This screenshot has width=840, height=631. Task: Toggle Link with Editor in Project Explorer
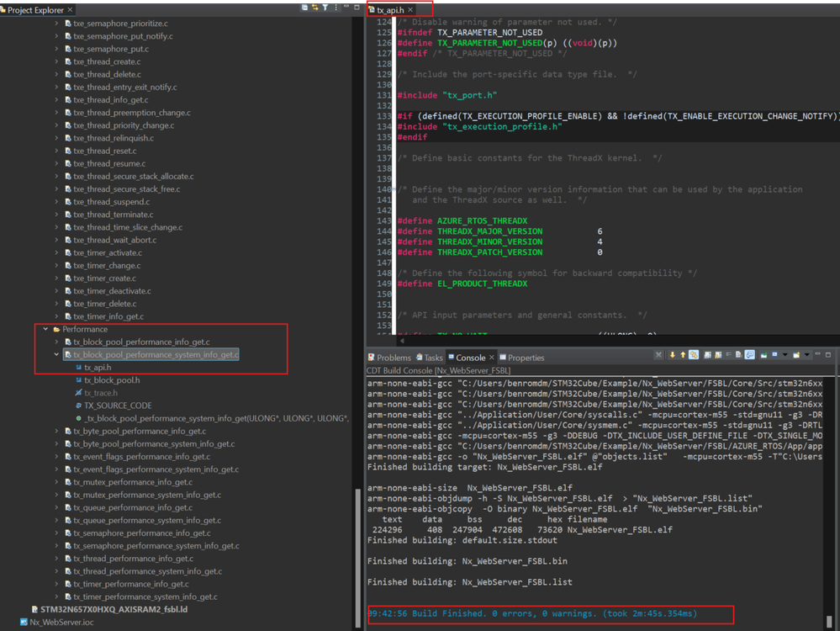[x=315, y=8]
